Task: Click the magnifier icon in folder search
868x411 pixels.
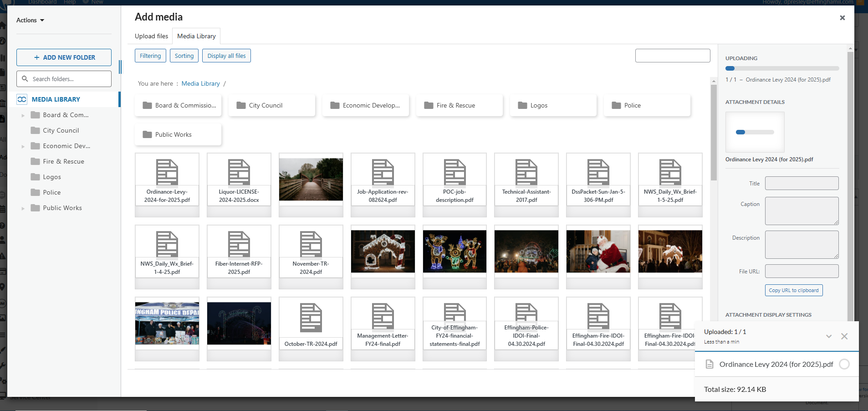Action: pos(25,79)
